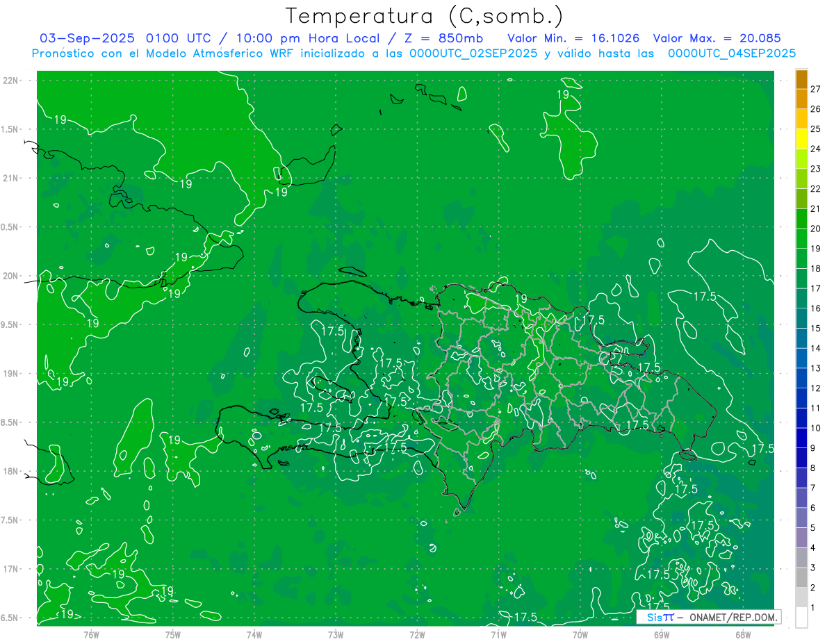Click the '72W' longitude axis label
Viewport: 834px width, 644px height.
click(x=417, y=635)
